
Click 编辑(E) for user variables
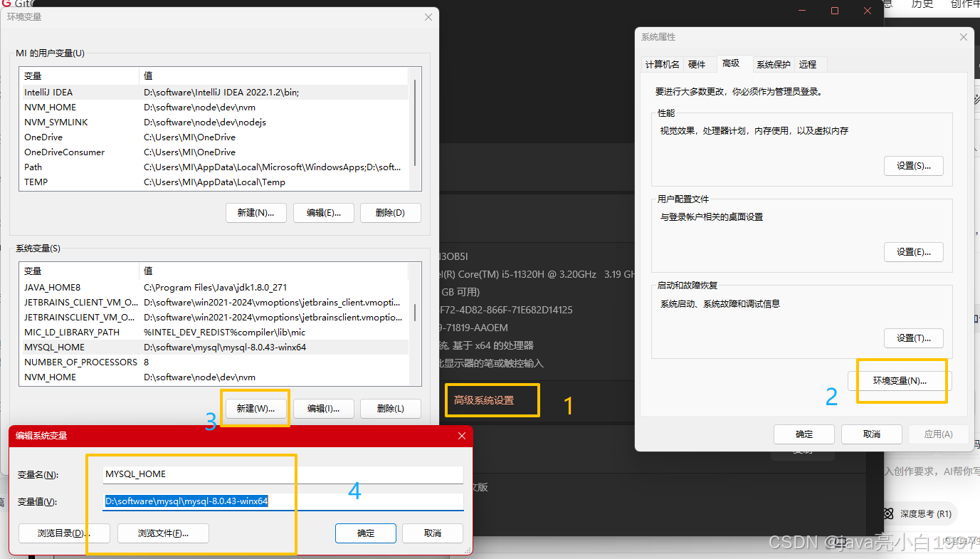tap(323, 213)
